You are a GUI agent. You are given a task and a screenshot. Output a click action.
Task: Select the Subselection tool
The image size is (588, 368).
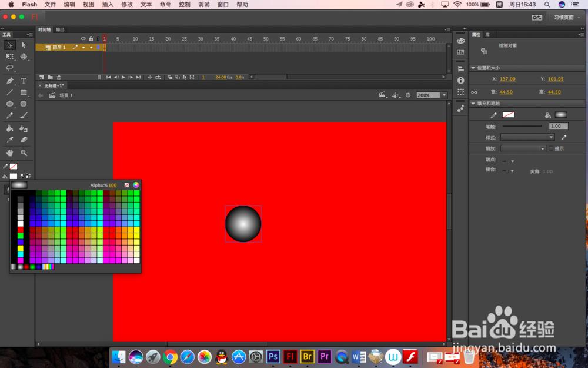tap(24, 45)
